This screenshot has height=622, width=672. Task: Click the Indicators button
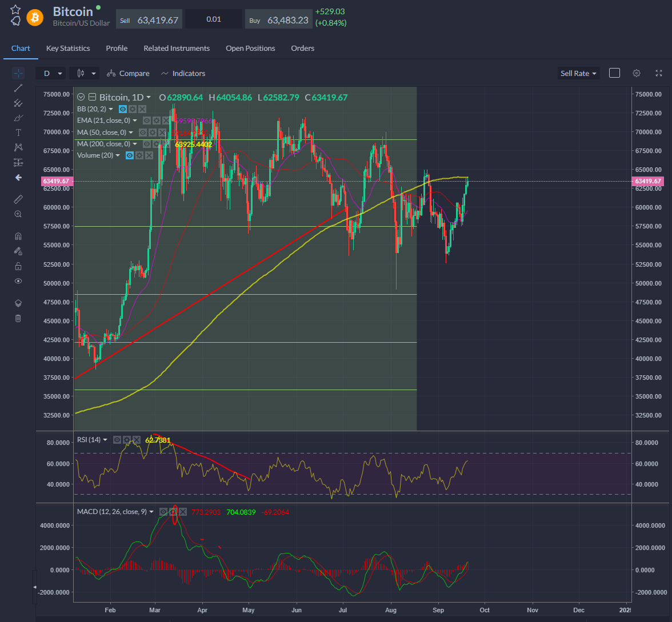point(183,73)
